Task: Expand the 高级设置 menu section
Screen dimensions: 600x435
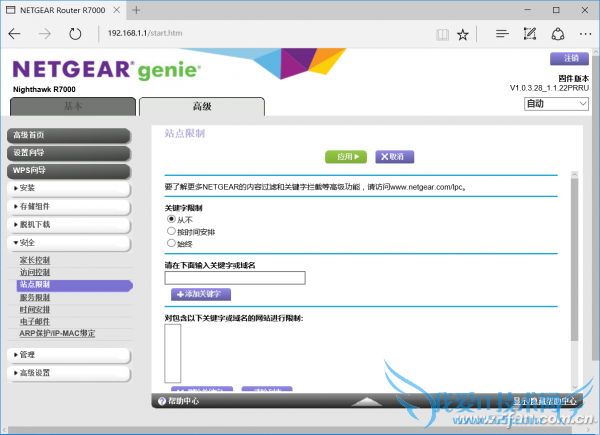Action: click(x=69, y=373)
